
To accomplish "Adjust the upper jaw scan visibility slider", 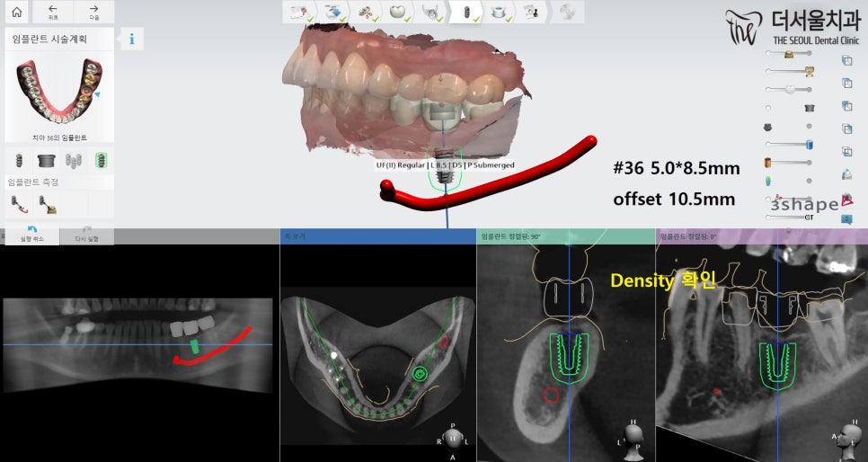I will click(x=789, y=54).
